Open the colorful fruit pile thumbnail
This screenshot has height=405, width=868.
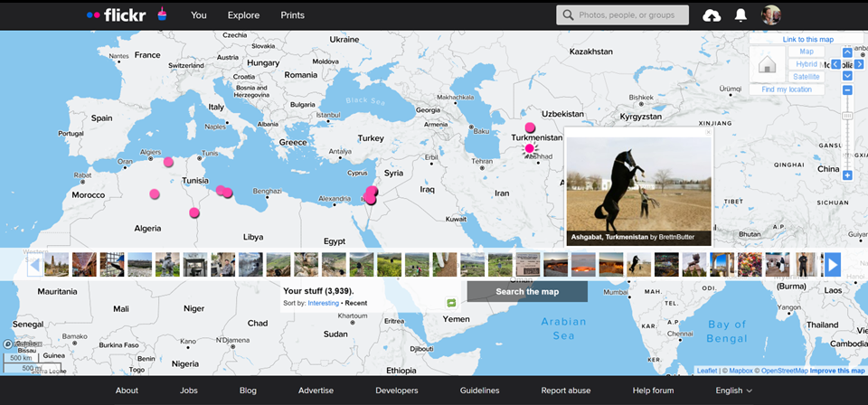[x=750, y=265]
